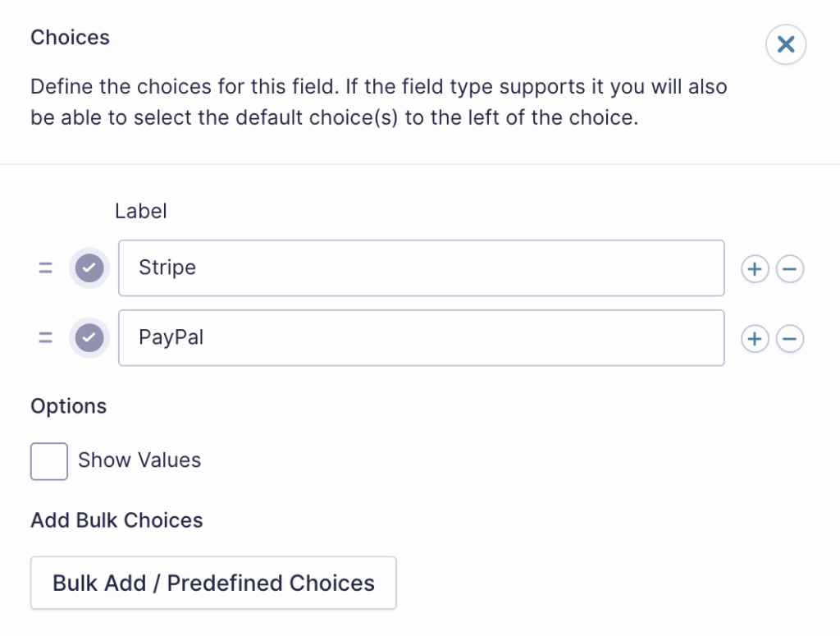Add a choice below PayPal via plus icon
The width and height of the screenshot is (840, 636).
755,338
